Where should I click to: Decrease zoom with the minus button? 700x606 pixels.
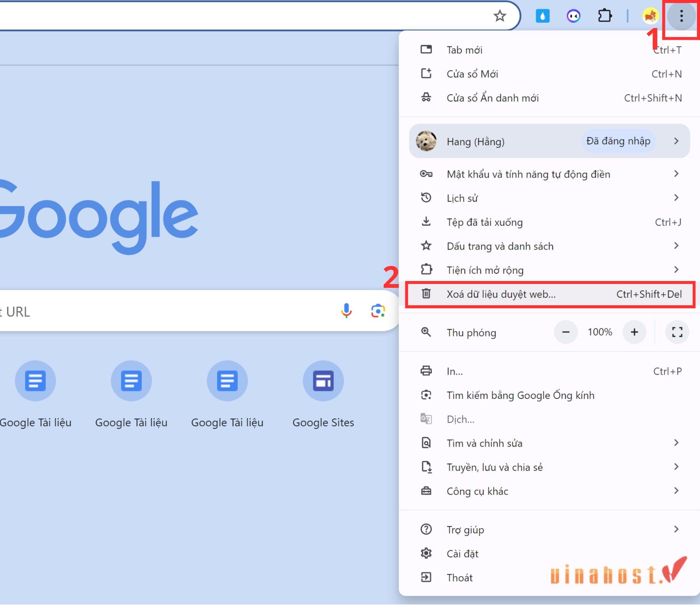(566, 332)
